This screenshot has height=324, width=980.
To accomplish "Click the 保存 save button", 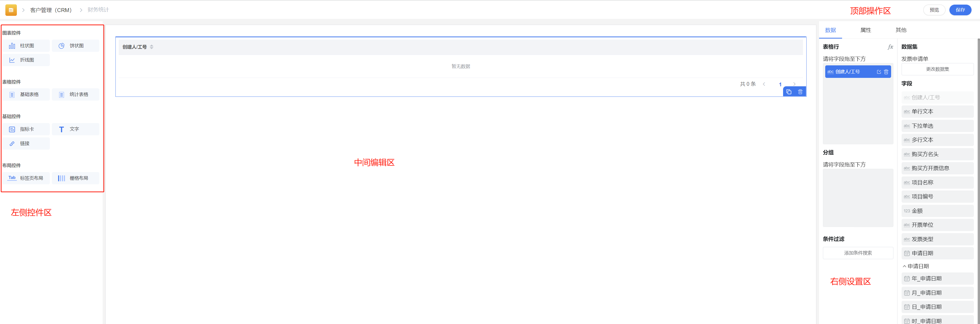I will pos(960,10).
